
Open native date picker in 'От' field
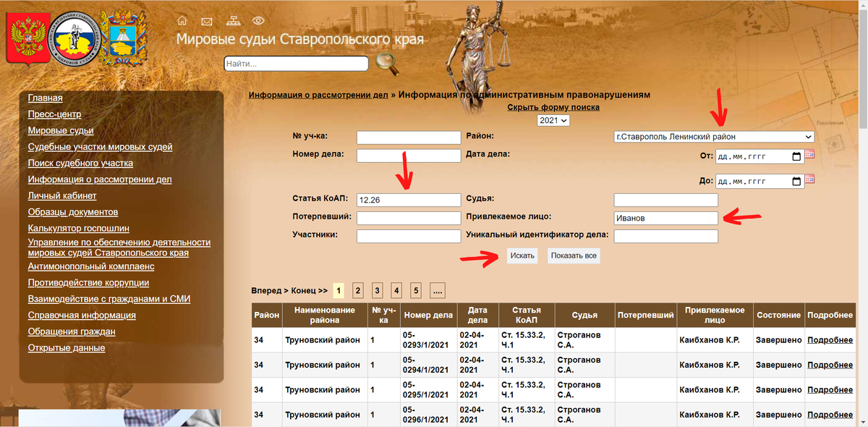click(x=796, y=156)
